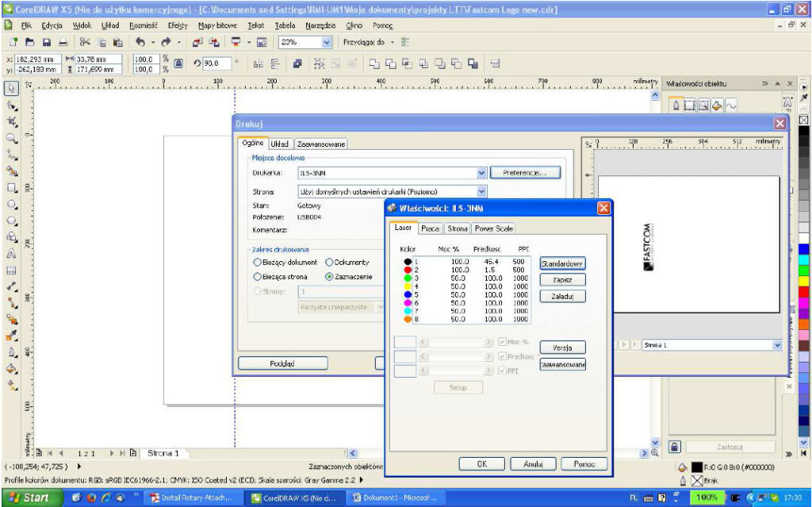
Task: Click the Undo arrow icon
Action: pos(140,41)
